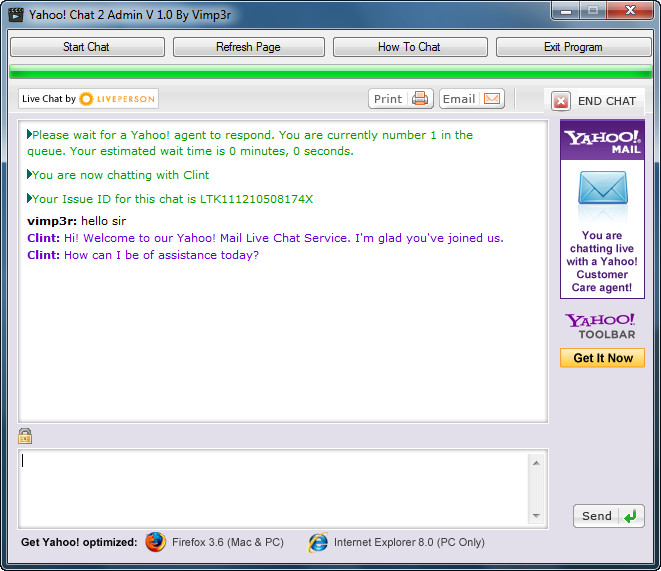Send the chat message
The width and height of the screenshot is (661, 571).
coord(609,516)
